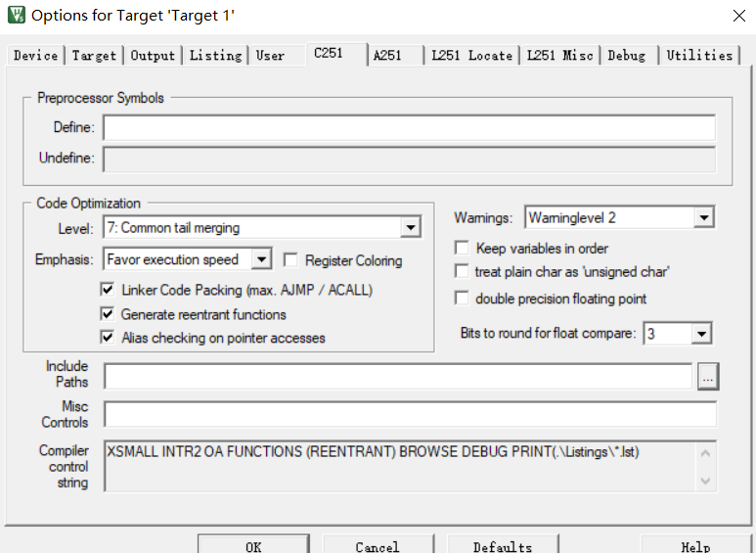Switch to the User tab
The height and width of the screenshot is (553, 756).
(277, 56)
